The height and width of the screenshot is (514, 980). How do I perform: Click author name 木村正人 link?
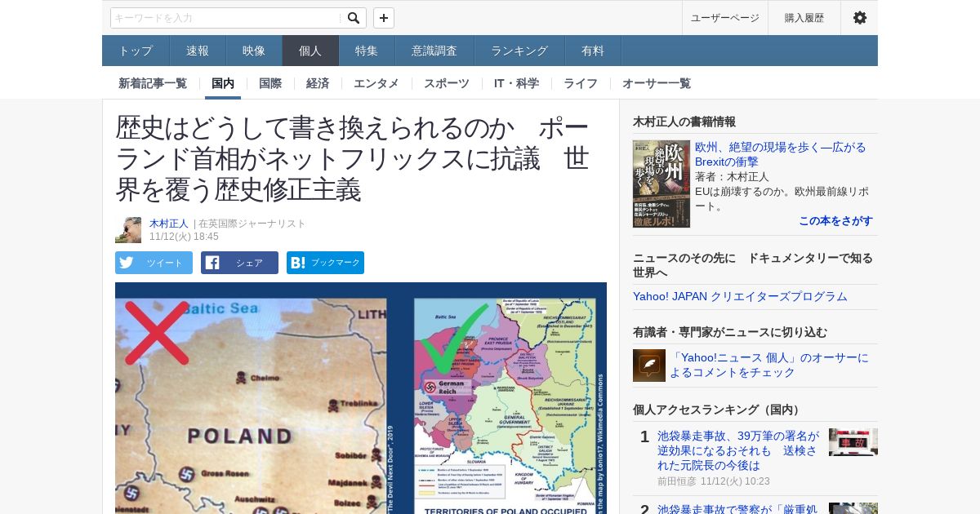[169, 224]
